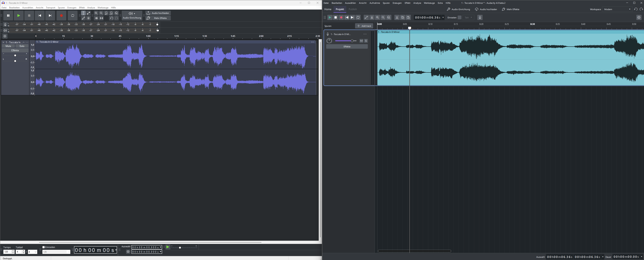
Task: Select the Projekt tab in Audacity 4
Action: click(340, 9)
